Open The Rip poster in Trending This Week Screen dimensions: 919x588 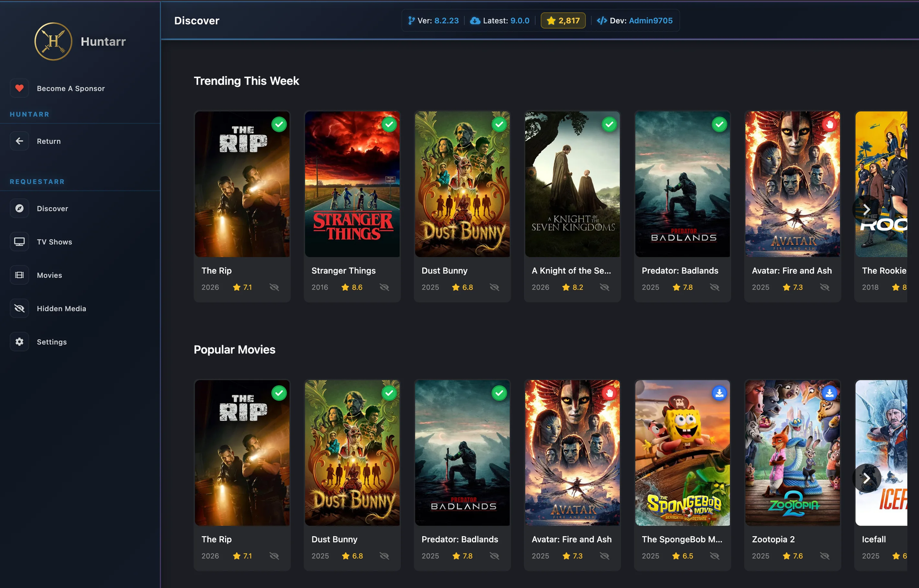pyautogui.click(x=242, y=184)
